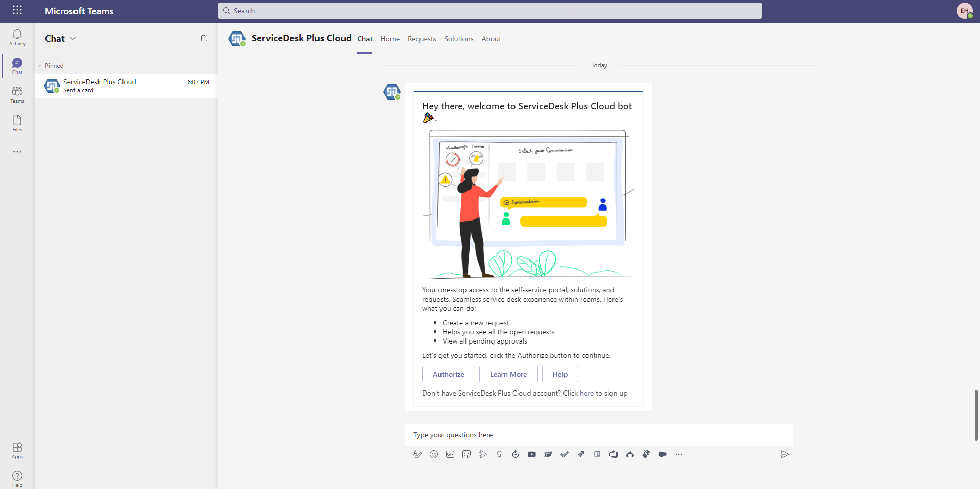980x489 pixels.
Task: Click the Microsoft Teams title
Action: tap(79, 11)
